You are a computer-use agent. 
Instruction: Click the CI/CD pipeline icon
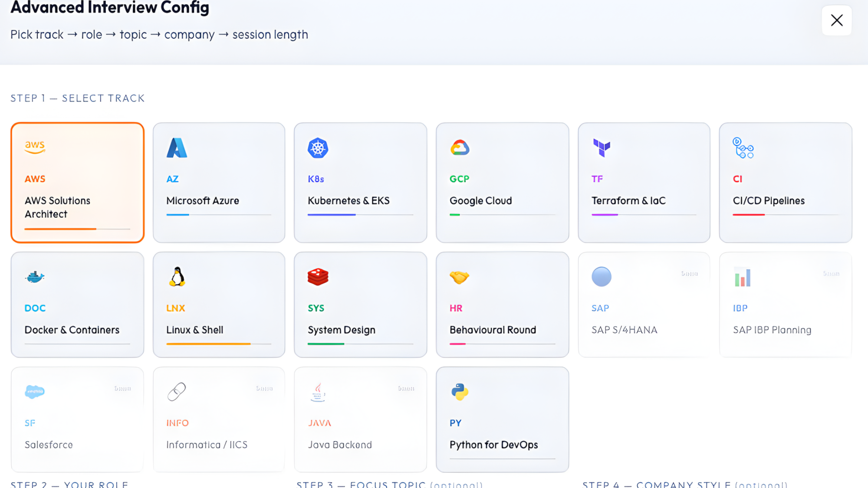pos(743,148)
